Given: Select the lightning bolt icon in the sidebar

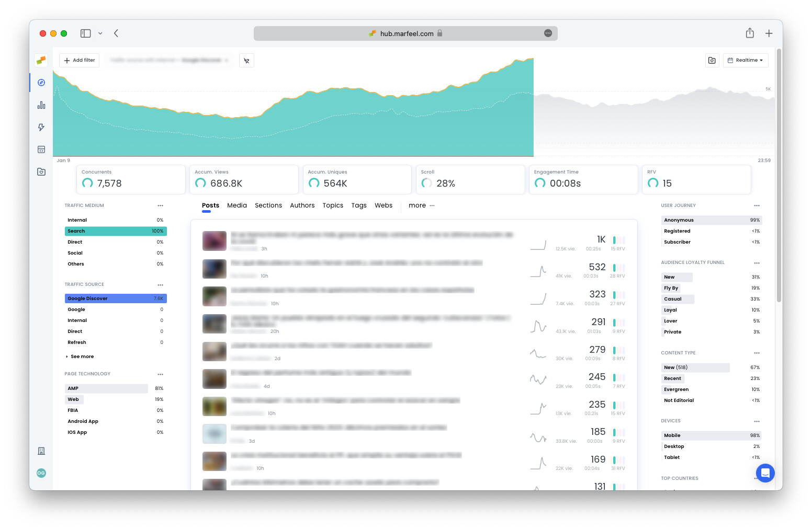Looking at the screenshot, I should (x=41, y=127).
